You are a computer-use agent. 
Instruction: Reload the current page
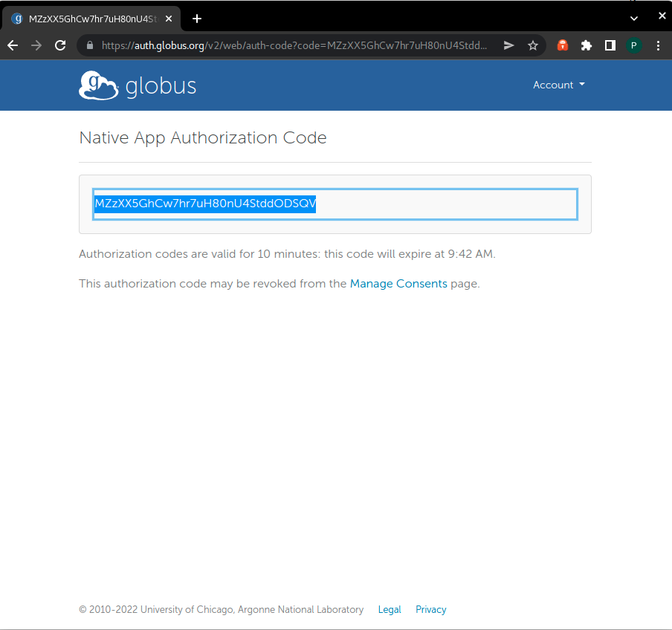point(60,45)
